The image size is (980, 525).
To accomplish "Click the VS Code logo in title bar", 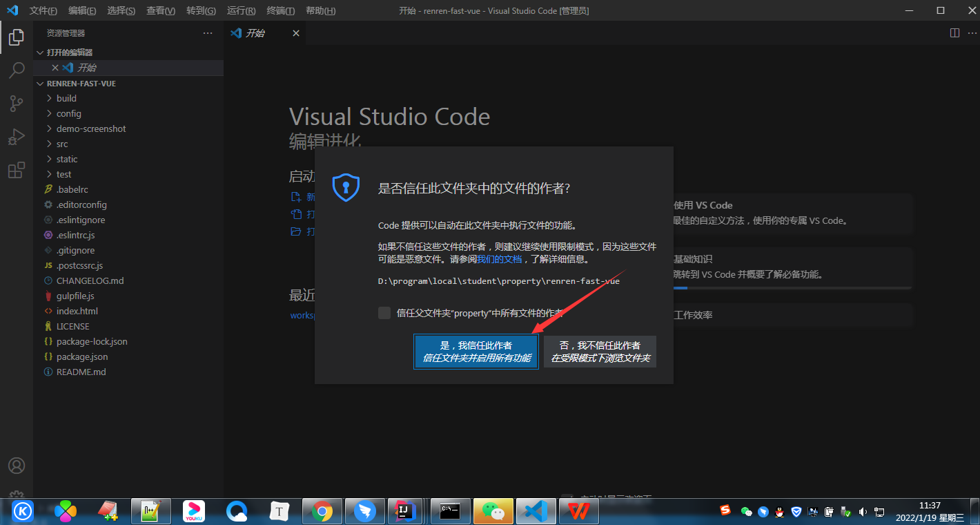I will (12, 10).
